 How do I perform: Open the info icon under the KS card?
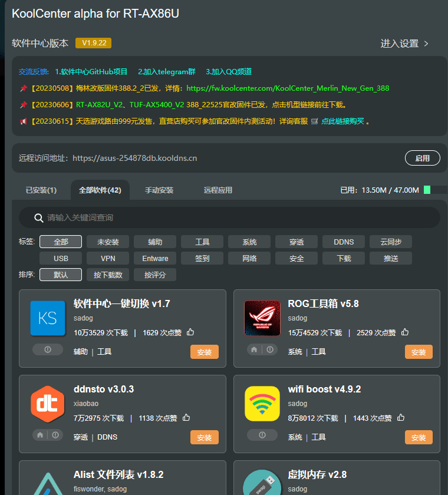pos(48,349)
